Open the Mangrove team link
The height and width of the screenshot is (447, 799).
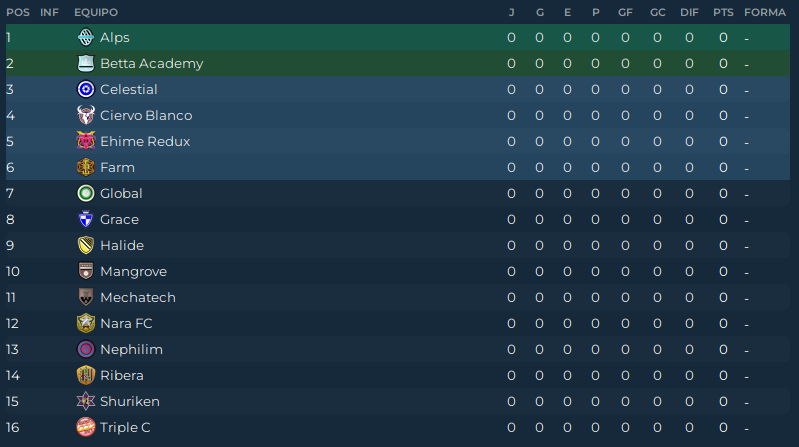click(133, 272)
